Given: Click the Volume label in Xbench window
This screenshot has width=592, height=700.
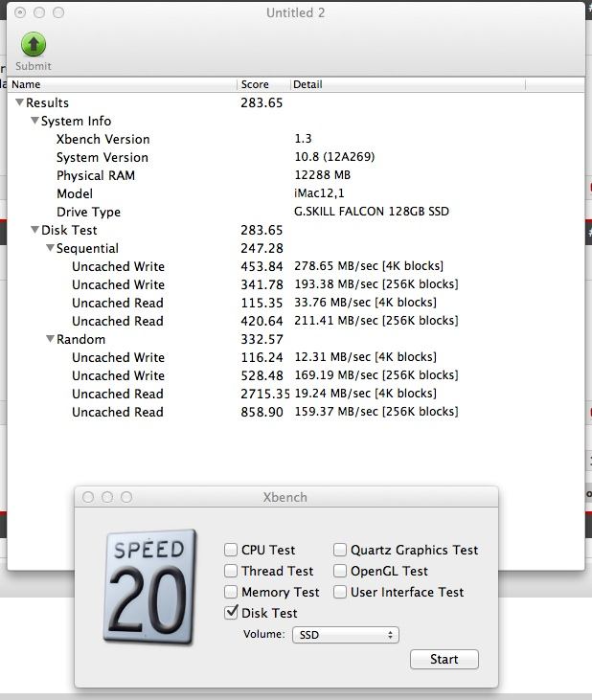Looking at the screenshot, I should pyautogui.click(x=263, y=634).
